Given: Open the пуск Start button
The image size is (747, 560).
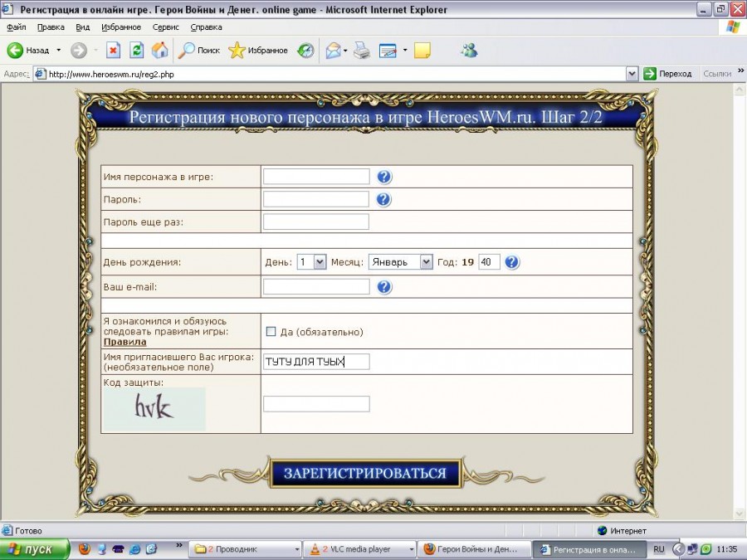Looking at the screenshot, I should 34,549.
